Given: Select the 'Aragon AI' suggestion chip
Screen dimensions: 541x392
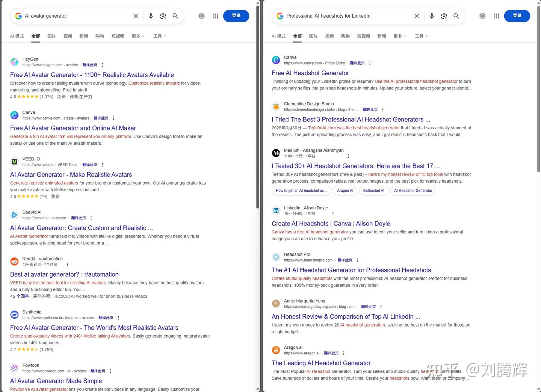Looking at the screenshot, I should point(345,191).
